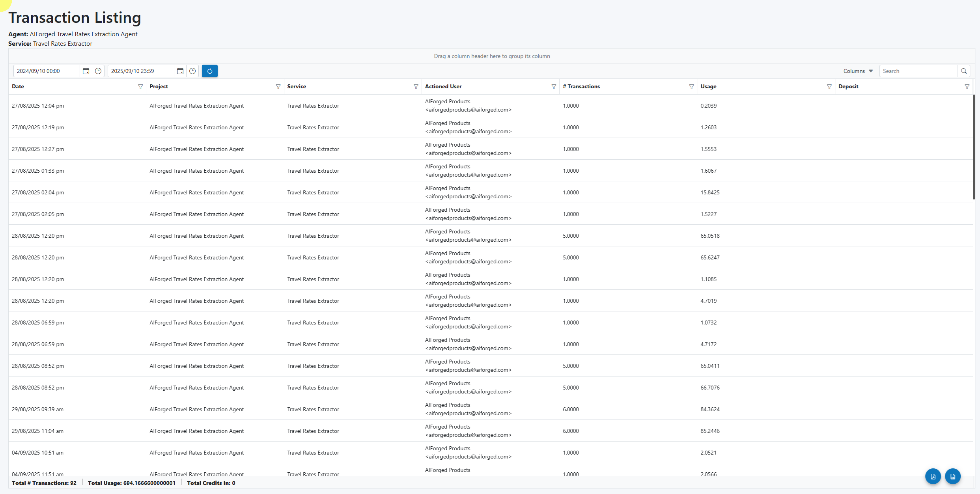Click the search magnifier icon

point(964,71)
